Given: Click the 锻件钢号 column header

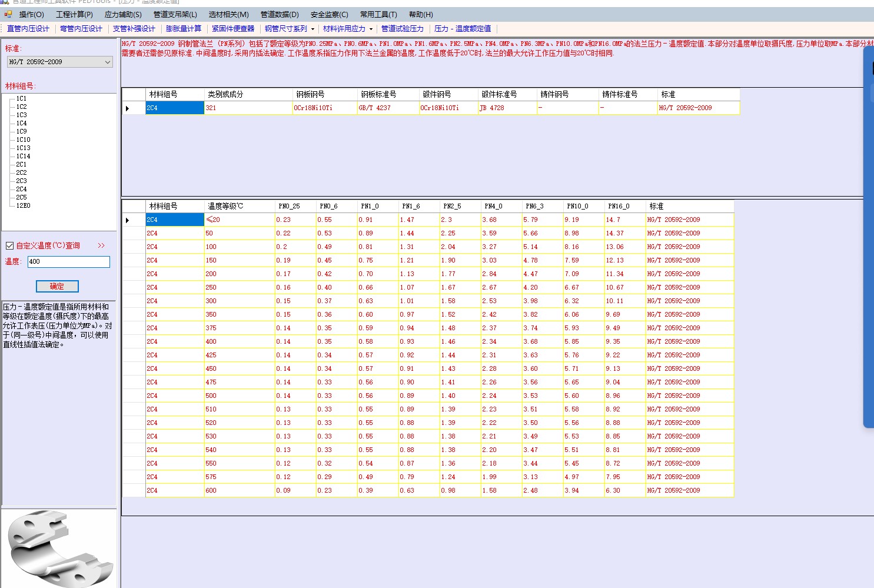Looking at the screenshot, I should point(448,94).
